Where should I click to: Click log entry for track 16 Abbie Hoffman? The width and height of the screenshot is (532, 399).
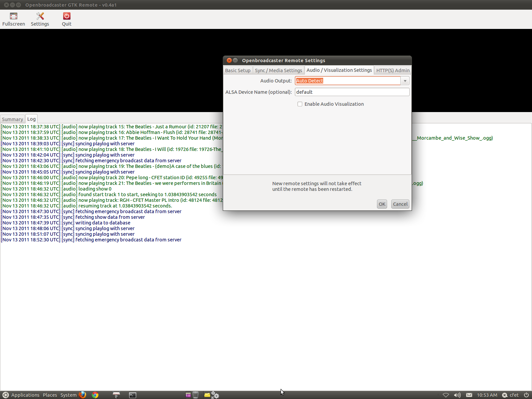[x=112, y=132]
